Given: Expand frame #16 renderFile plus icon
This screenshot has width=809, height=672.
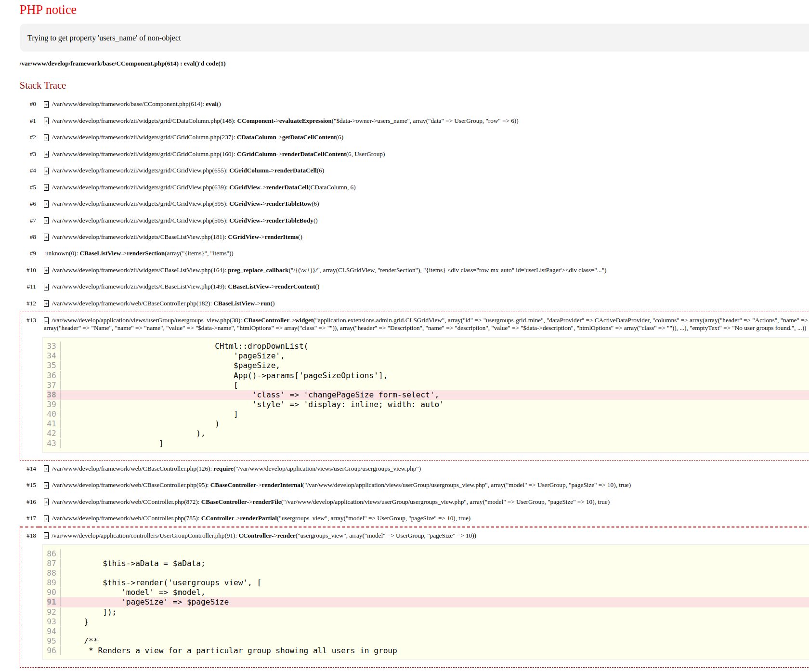Looking at the screenshot, I should 46,502.
